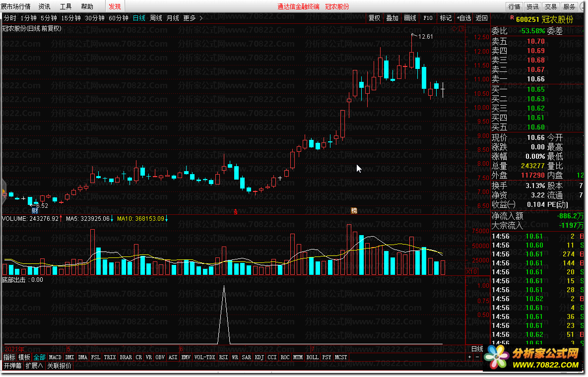This screenshot has height=377, width=588.
Task: Open the 工具 menu
Action: 65,6
